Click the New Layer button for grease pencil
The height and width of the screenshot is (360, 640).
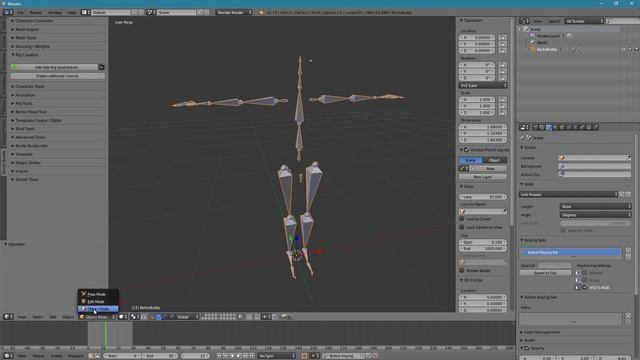(483, 177)
